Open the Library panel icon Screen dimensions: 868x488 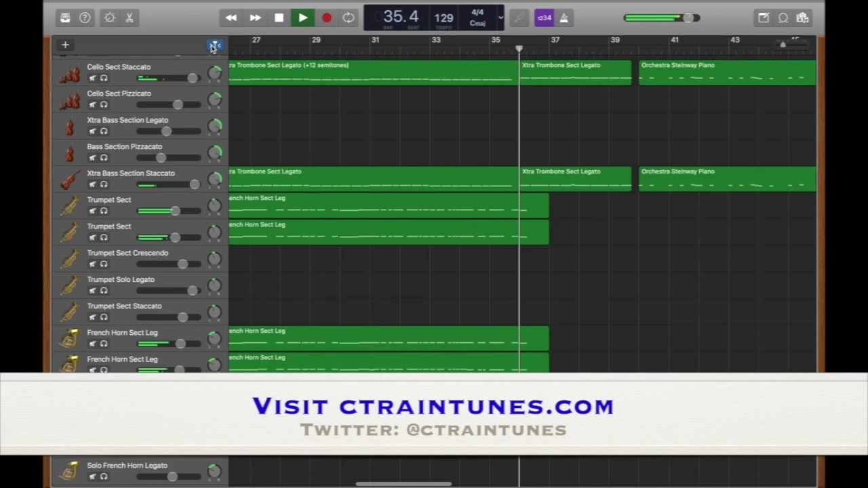pos(65,18)
